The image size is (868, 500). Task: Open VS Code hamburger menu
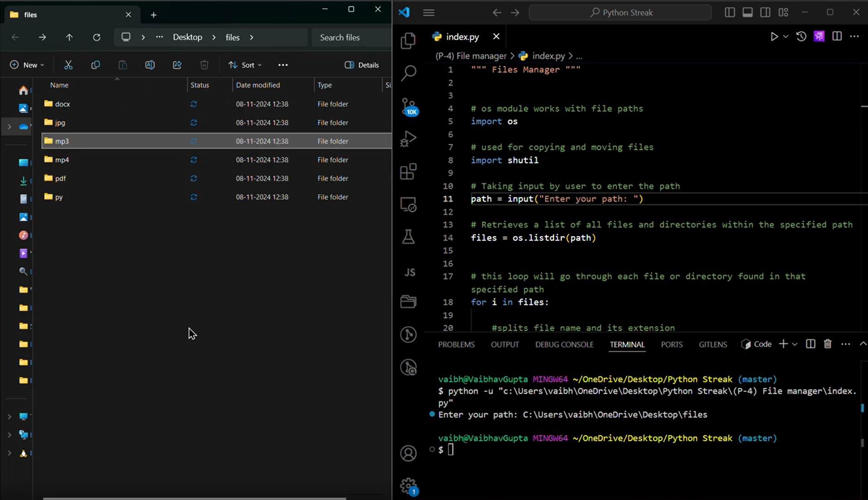[429, 13]
